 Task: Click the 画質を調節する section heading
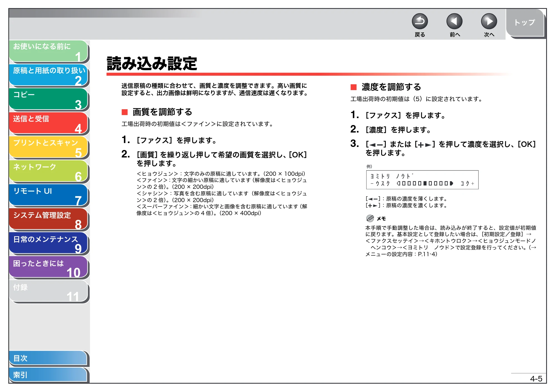tap(162, 112)
